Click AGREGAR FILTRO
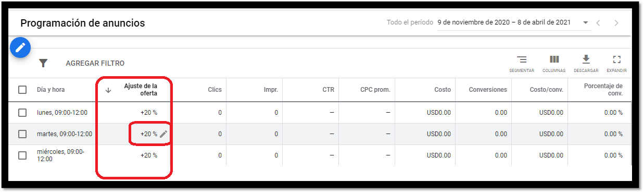The width and height of the screenshot is (644, 193). click(x=95, y=63)
